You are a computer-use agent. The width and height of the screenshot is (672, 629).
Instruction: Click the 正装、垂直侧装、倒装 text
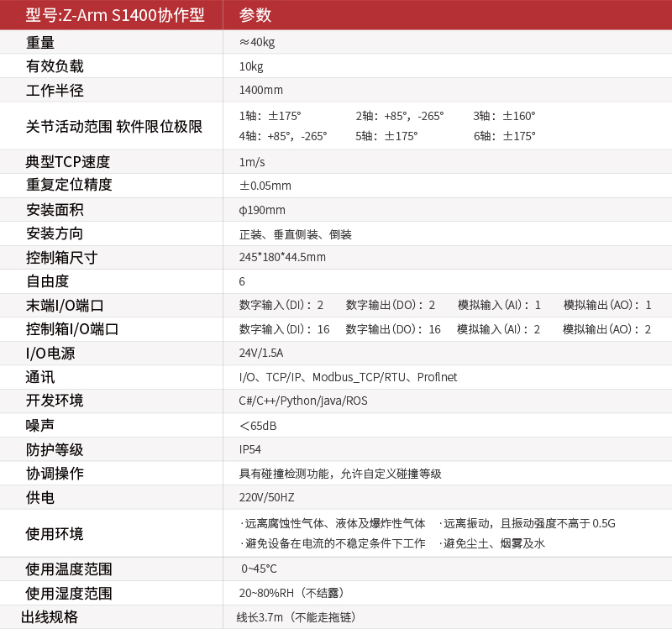pyautogui.click(x=295, y=234)
